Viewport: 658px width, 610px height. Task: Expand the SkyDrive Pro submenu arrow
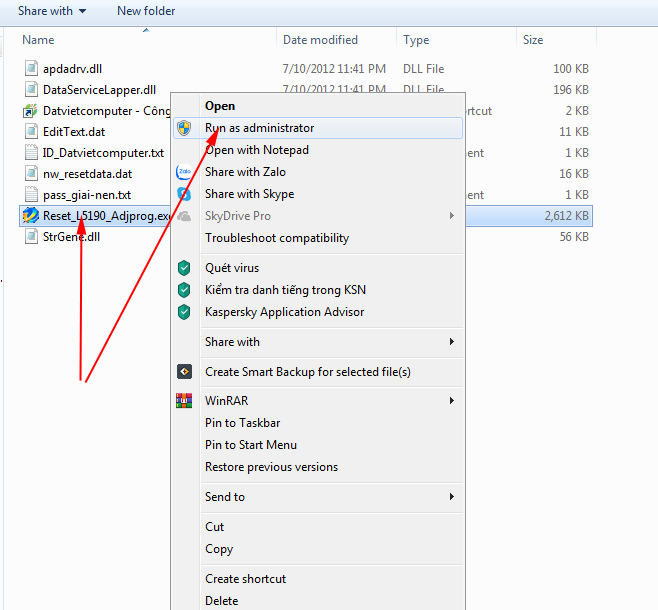tap(452, 216)
